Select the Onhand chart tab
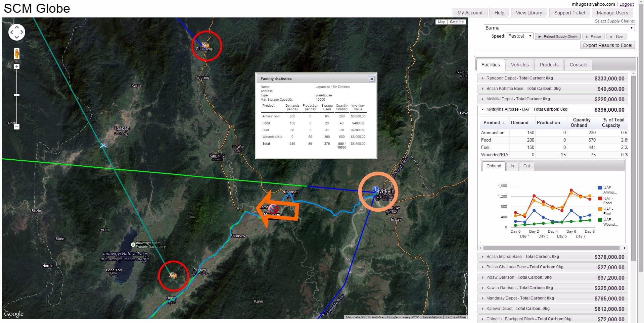The height and width of the screenshot is (323, 644). 494,166
